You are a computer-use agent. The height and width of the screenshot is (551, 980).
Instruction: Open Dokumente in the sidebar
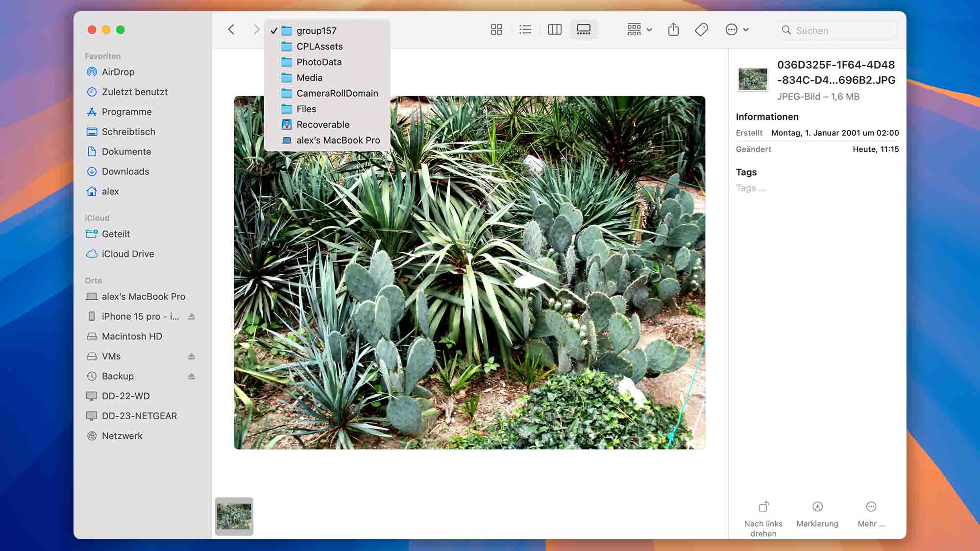pyautogui.click(x=142, y=152)
